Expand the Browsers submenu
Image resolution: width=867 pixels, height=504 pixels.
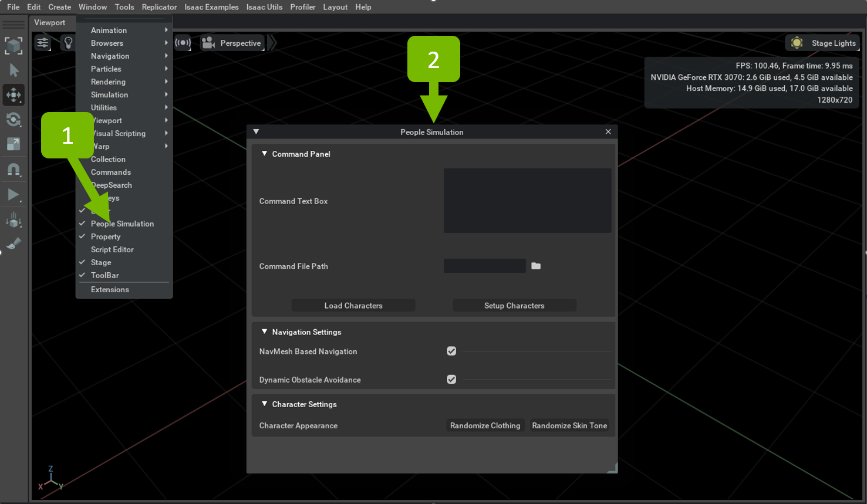tap(124, 43)
